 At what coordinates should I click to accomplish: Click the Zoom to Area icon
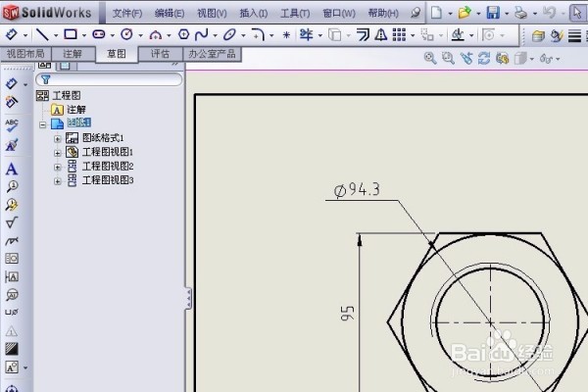[x=448, y=58]
